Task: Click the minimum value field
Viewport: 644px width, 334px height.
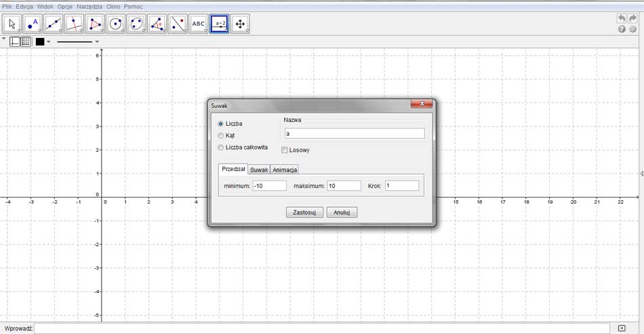Action: coord(269,186)
